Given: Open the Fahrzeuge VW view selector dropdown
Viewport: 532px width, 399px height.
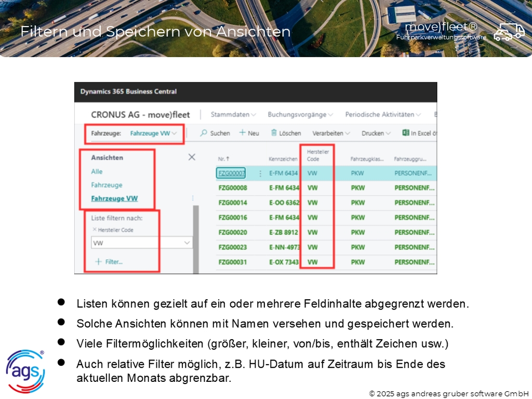Looking at the screenshot, I should pos(153,134).
